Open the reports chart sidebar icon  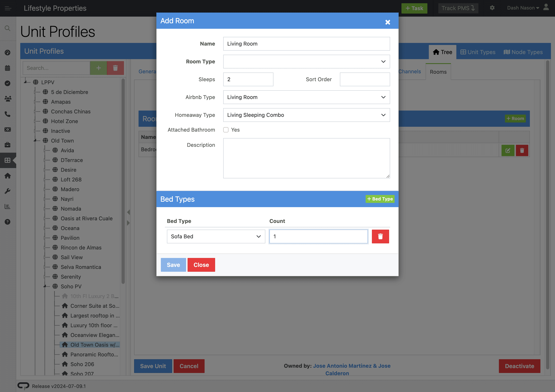8,207
